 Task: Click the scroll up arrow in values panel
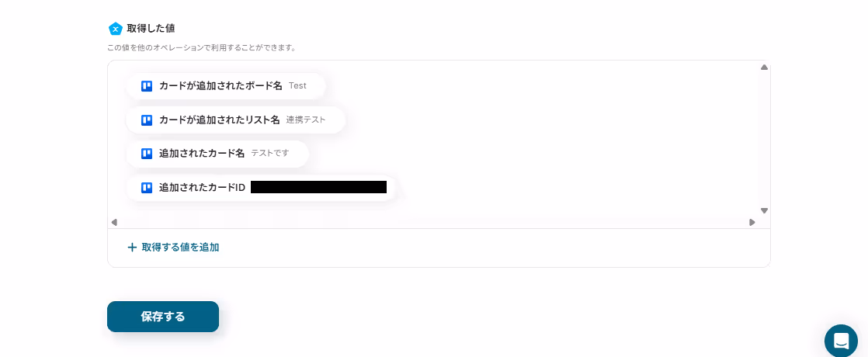coord(764,68)
